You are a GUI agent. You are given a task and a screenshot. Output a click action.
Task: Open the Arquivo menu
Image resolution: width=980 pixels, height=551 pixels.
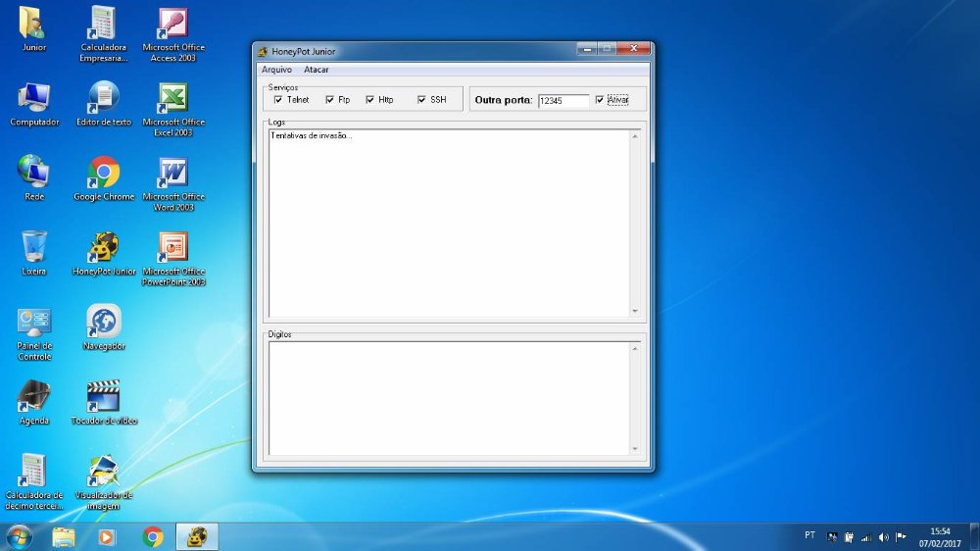click(276, 70)
